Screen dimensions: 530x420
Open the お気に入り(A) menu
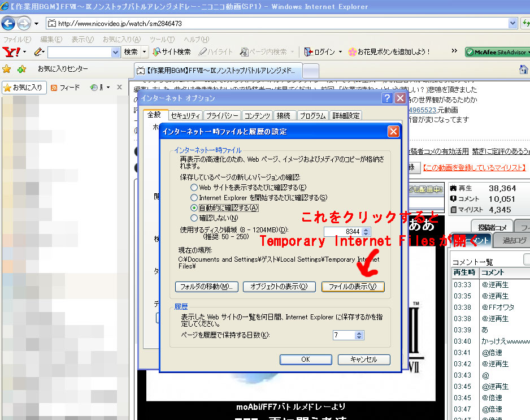pos(121,40)
